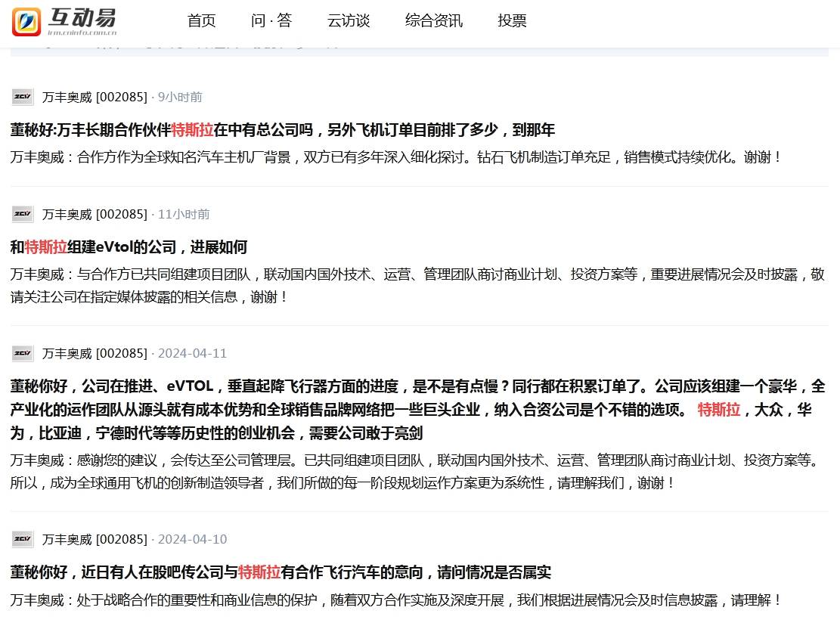Open the question about 股吧传合作飞行汽车的意向
840x626 pixels.
click(x=281, y=572)
